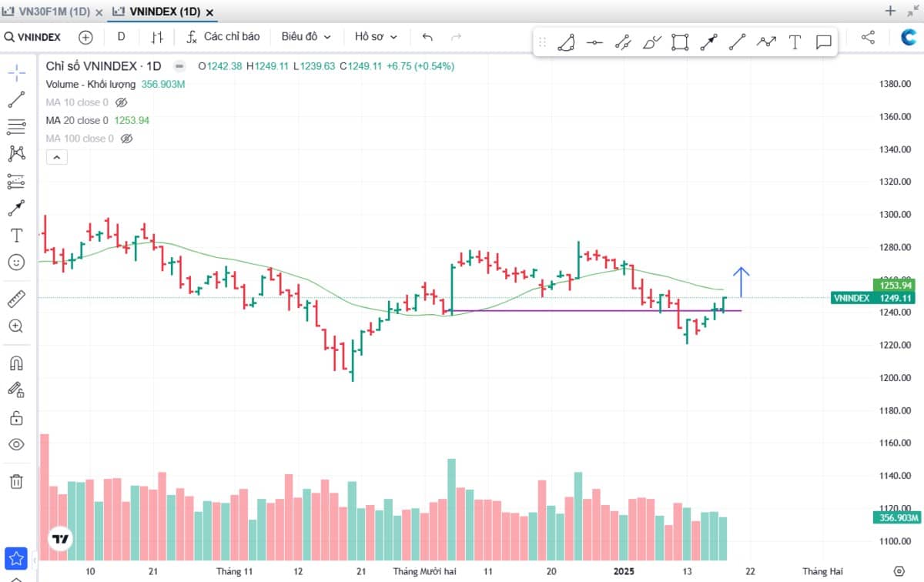Select the polyline path tool in floating toolbar

point(766,42)
